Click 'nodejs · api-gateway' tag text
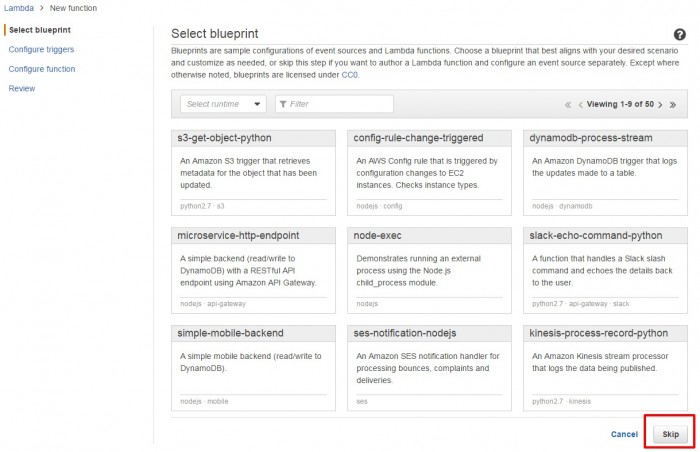Image resolution: width=700 pixels, height=452 pixels. [x=213, y=304]
